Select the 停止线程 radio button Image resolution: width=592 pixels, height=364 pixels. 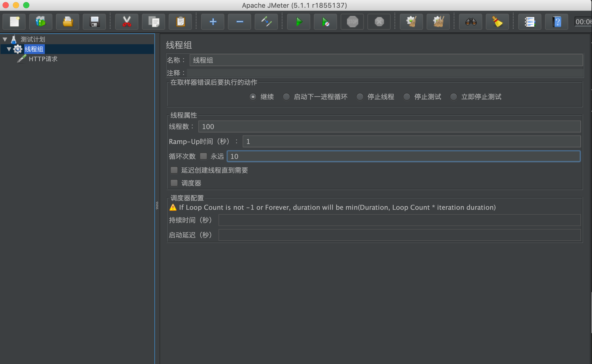[x=360, y=97]
